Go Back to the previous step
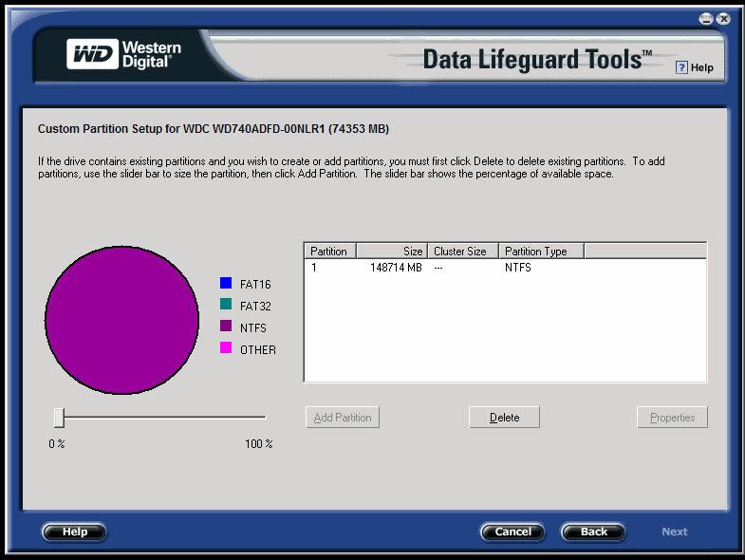The height and width of the screenshot is (560, 745). tap(593, 532)
